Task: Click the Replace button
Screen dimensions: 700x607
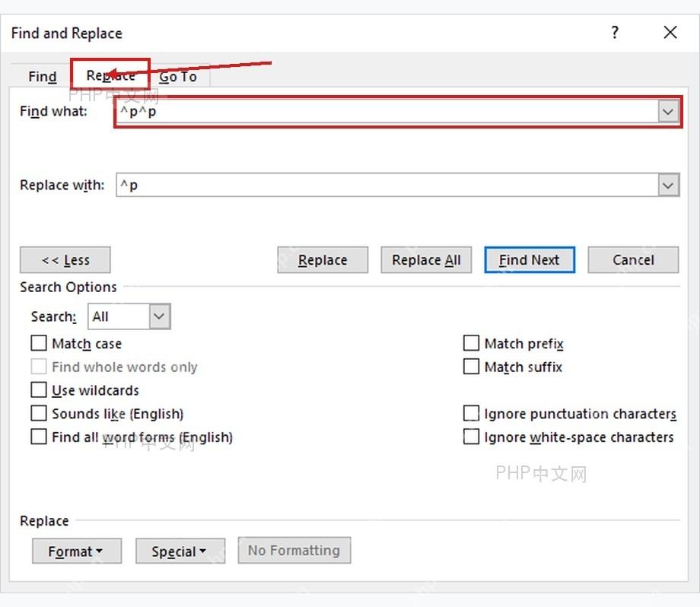Action: (323, 259)
